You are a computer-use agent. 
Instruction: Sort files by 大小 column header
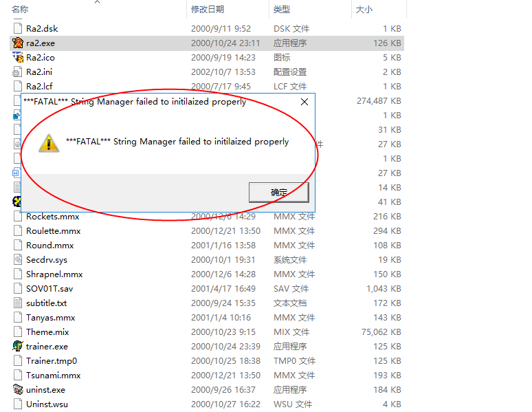click(364, 10)
